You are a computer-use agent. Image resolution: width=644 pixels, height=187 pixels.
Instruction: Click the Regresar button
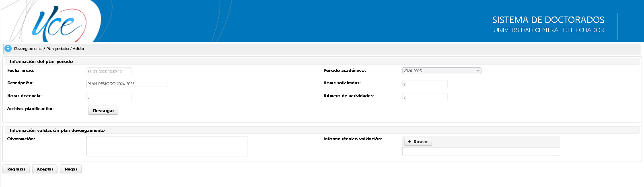point(16,169)
